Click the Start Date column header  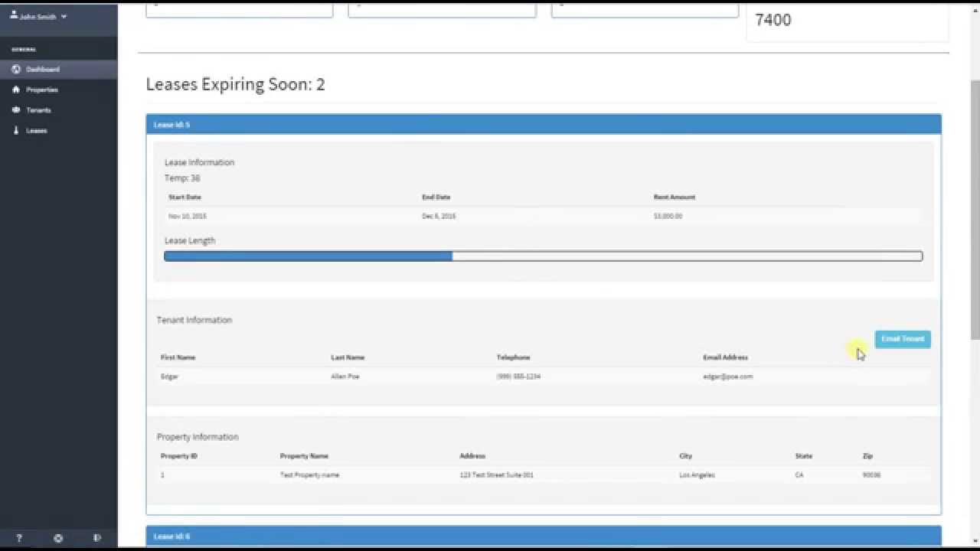pyautogui.click(x=185, y=197)
